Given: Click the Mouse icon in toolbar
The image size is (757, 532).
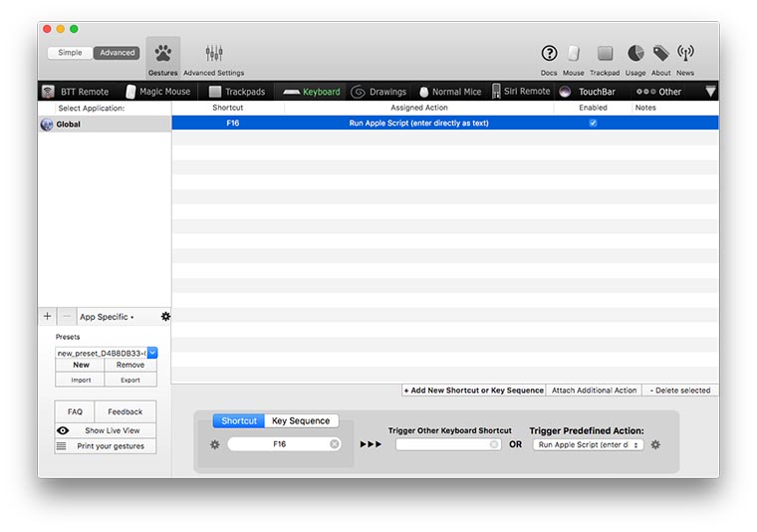Looking at the screenshot, I should [574, 54].
